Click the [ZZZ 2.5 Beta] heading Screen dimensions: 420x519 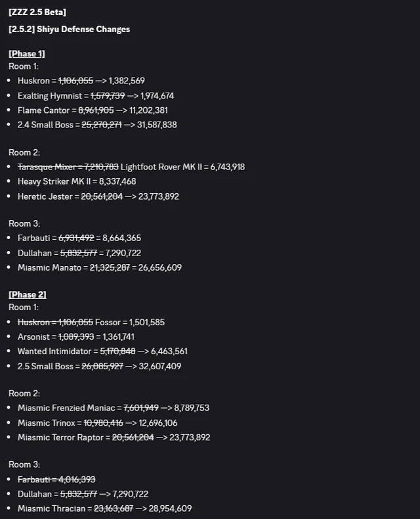pos(37,12)
